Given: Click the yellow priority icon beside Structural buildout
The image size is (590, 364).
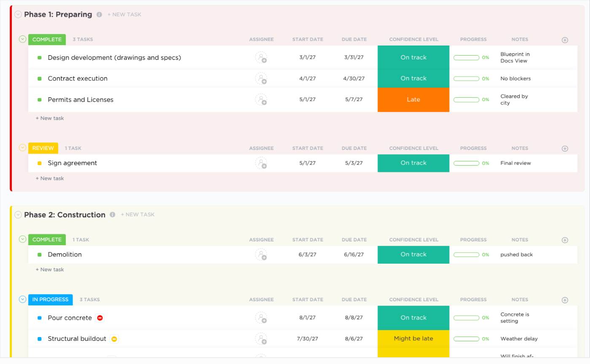Looking at the screenshot, I should [113, 339].
